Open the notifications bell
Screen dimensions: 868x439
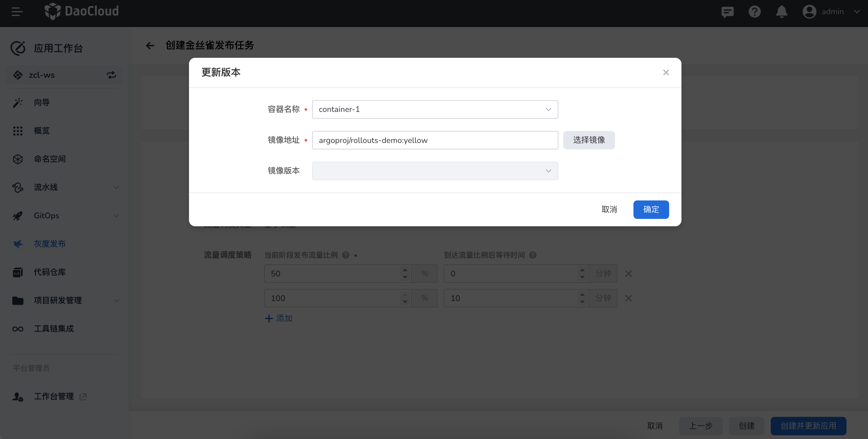[782, 12]
